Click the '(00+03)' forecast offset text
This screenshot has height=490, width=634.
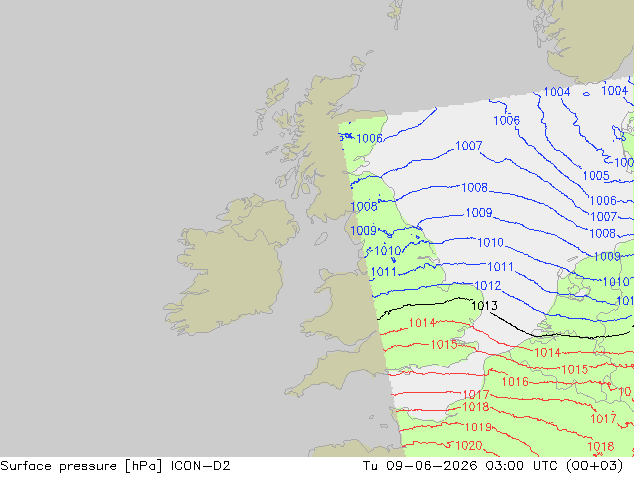click(x=594, y=466)
